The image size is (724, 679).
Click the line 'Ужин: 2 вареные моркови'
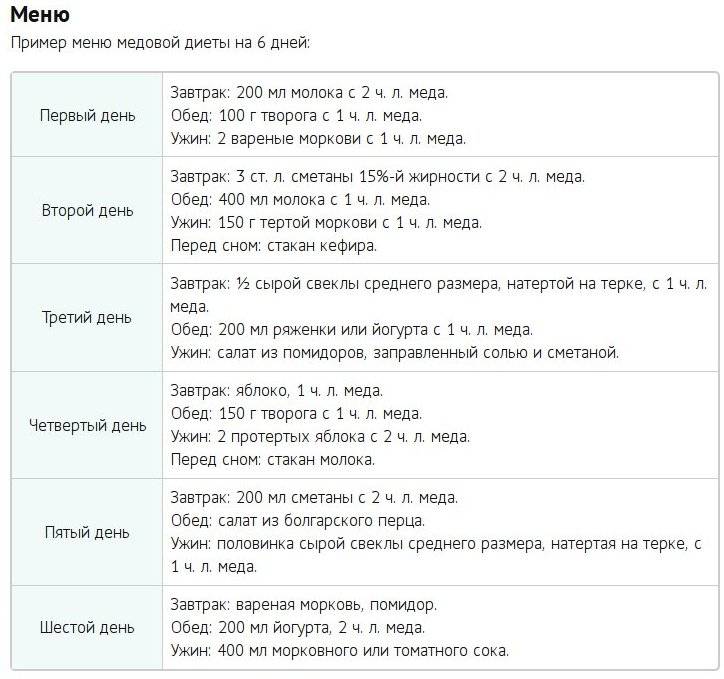click(x=318, y=138)
